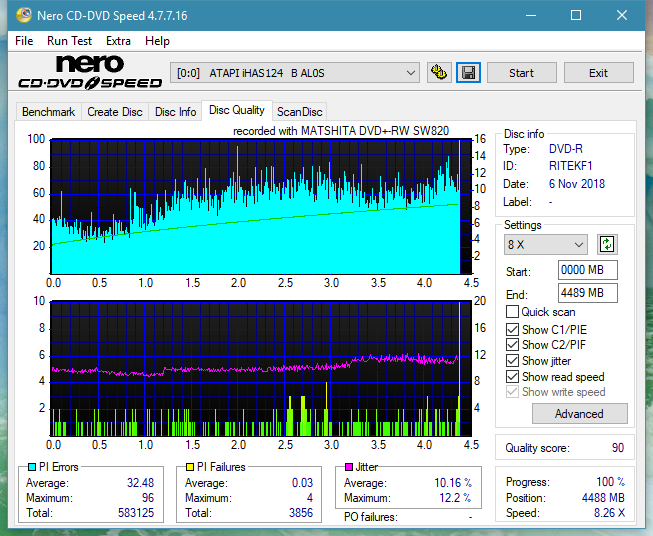
Task: Open the Extra menu
Action: (x=118, y=41)
